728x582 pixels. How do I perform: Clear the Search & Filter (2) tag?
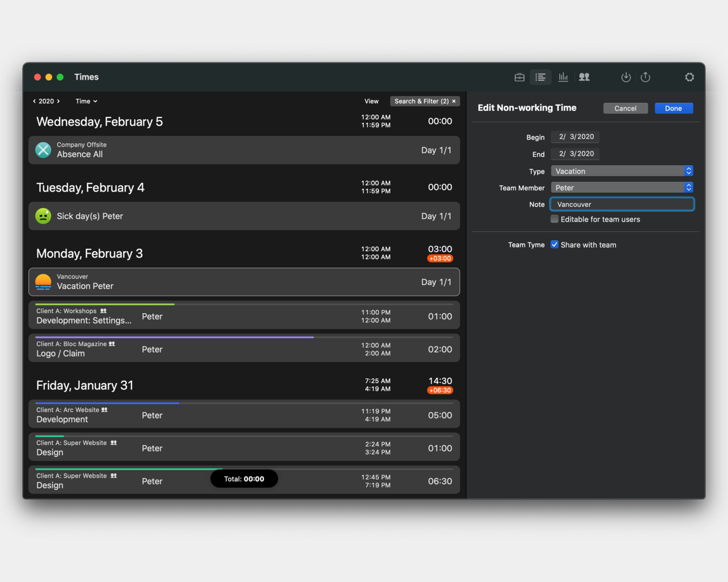tap(454, 101)
